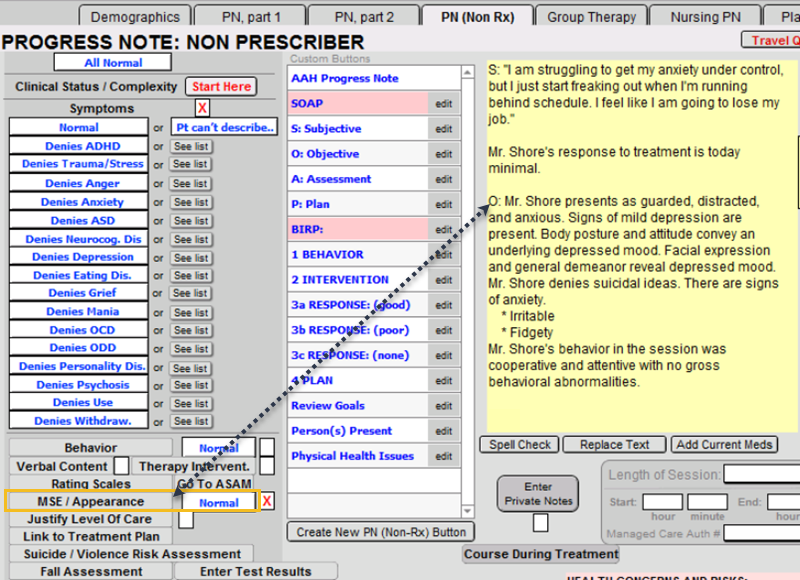Tick the checkbox under Enter Private Notes
The width and height of the screenshot is (800, 580).
click(x=540, y=523)
